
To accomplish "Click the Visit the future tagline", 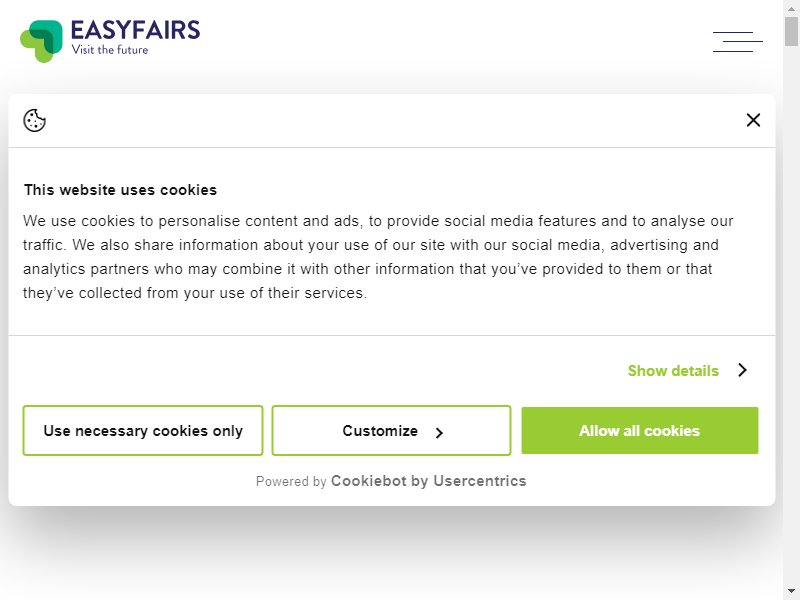I will coord(110,49).
